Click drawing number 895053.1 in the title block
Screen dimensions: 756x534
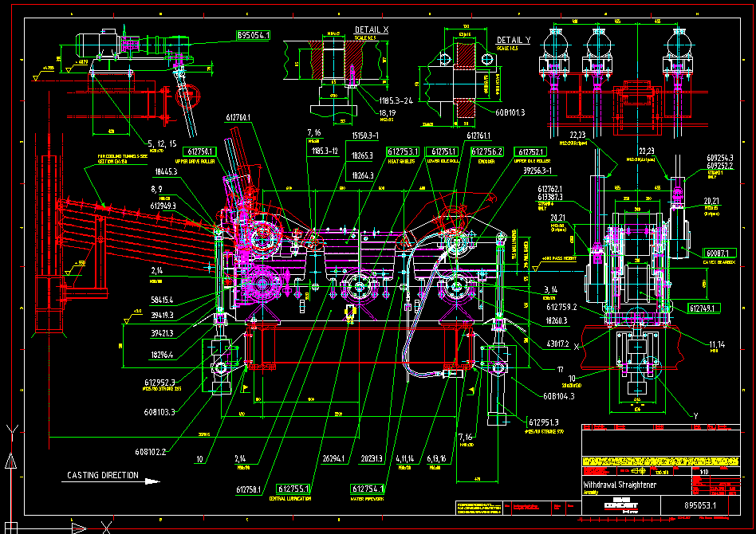[702, 505]
